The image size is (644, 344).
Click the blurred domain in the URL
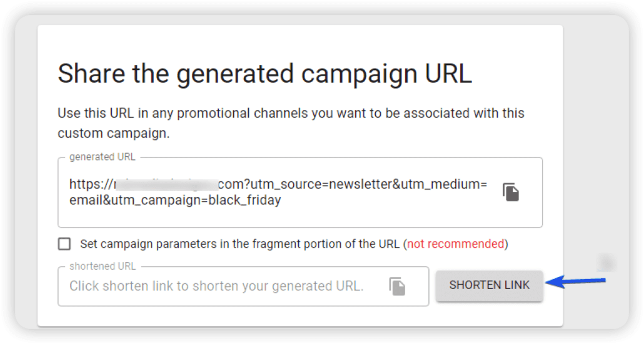[166, 184]
